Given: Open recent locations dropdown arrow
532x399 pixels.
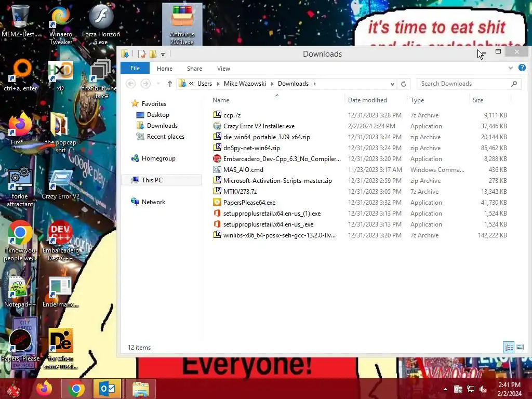Looking at the screenshot, I should tap(158, 84).
